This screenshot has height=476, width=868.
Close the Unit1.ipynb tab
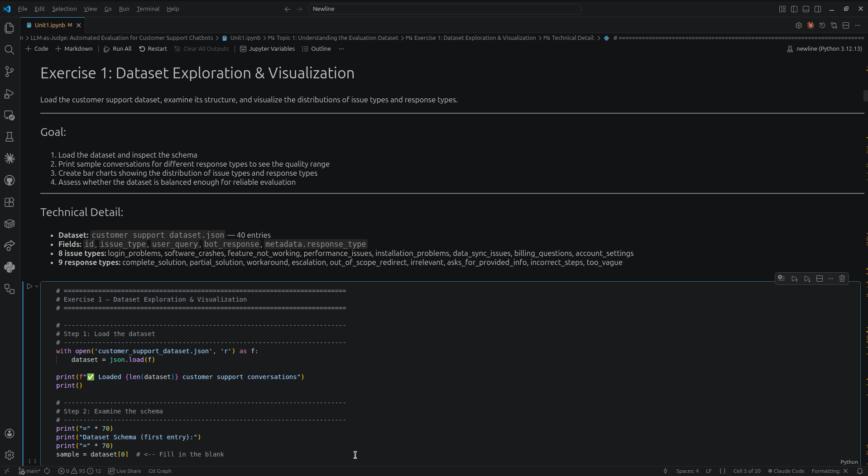(x=79, y=25)
